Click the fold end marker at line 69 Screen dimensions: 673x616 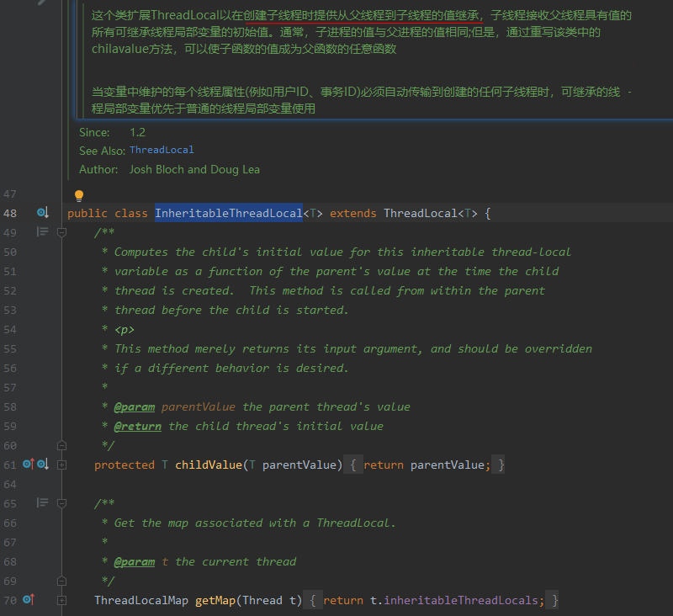pyautogui.click(x=61, y=581)
